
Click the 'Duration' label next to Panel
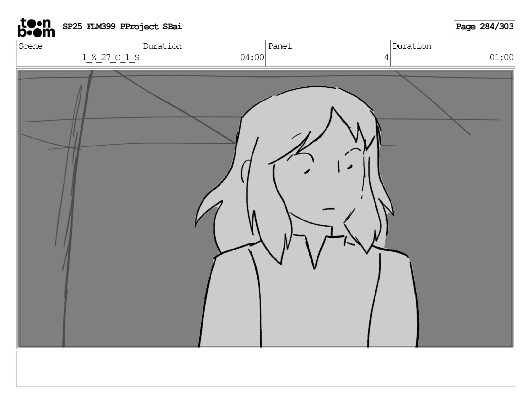pyautogui.click(x=412, y=46)
